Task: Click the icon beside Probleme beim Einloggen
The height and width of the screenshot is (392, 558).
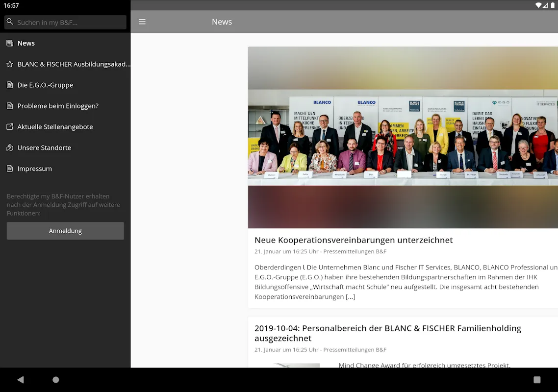Action: tap(10, 106)
